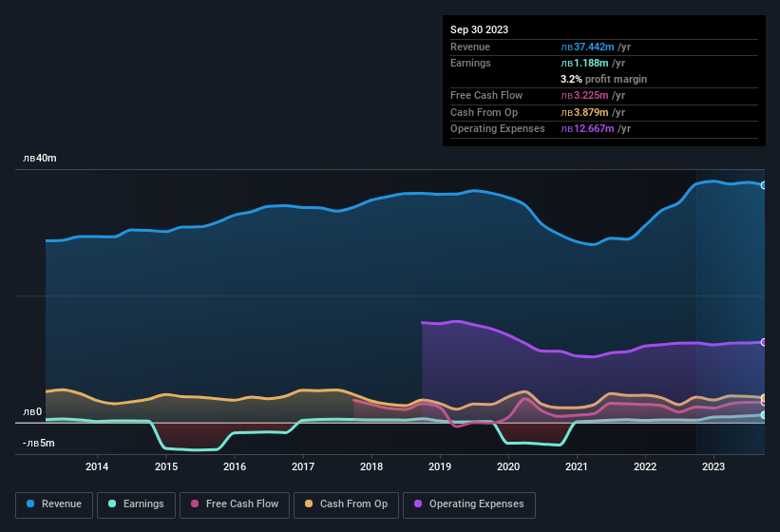Toggle the Cash From Op legend button
The height and width of the screenshot is (532, 780).
point(346,504)
